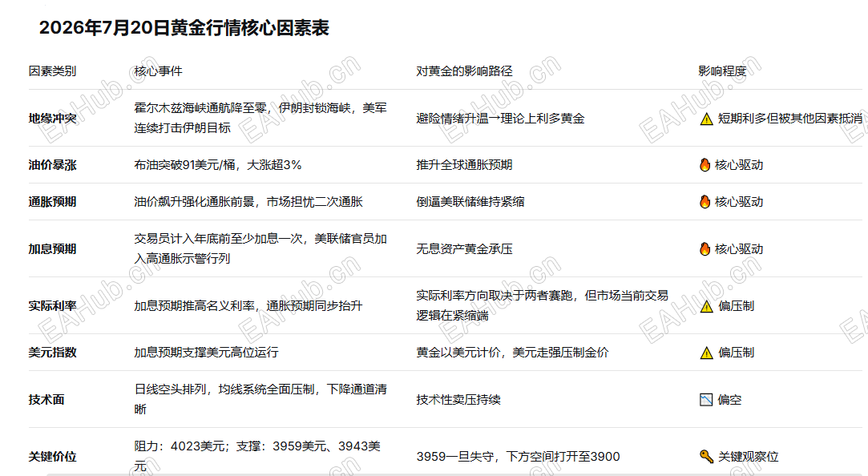Click the 对黄金的影响路径 column header
The height and width of the screenshot is (476, 868).
click(464, 71)
